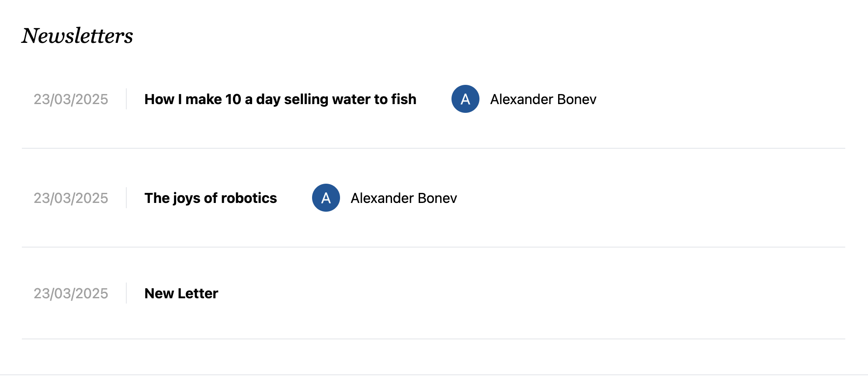The width and height of the screenshot is (868, 391).
Task: Click the horizontal line below the robotics row
Action: [433, 247]
